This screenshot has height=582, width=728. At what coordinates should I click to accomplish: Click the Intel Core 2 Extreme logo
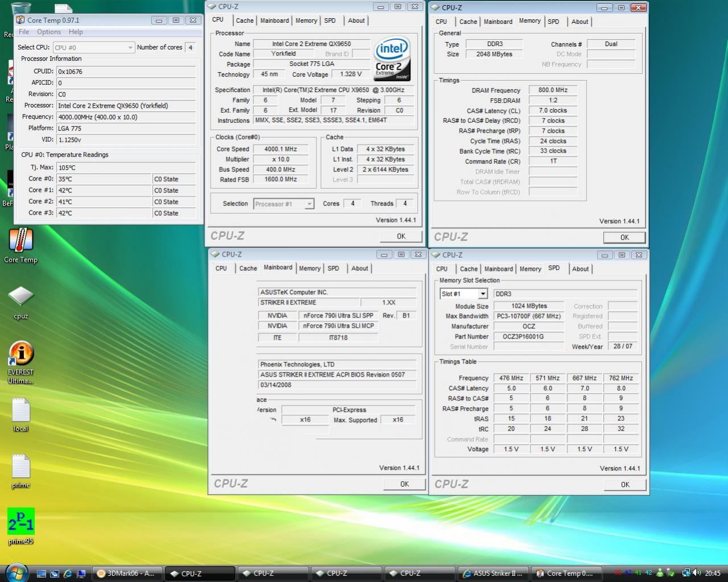pos(392,59)
